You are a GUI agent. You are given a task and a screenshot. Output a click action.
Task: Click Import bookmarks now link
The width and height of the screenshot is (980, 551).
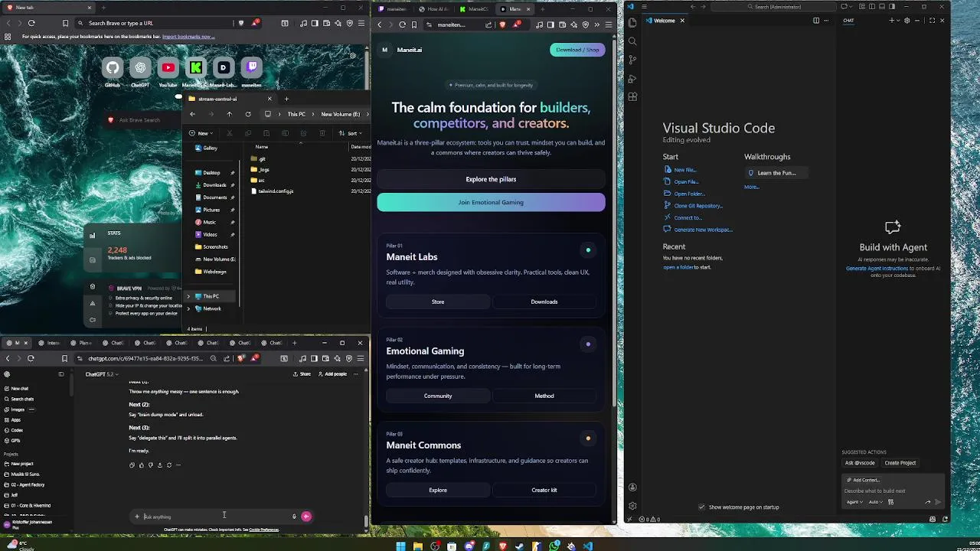point(188,37)
